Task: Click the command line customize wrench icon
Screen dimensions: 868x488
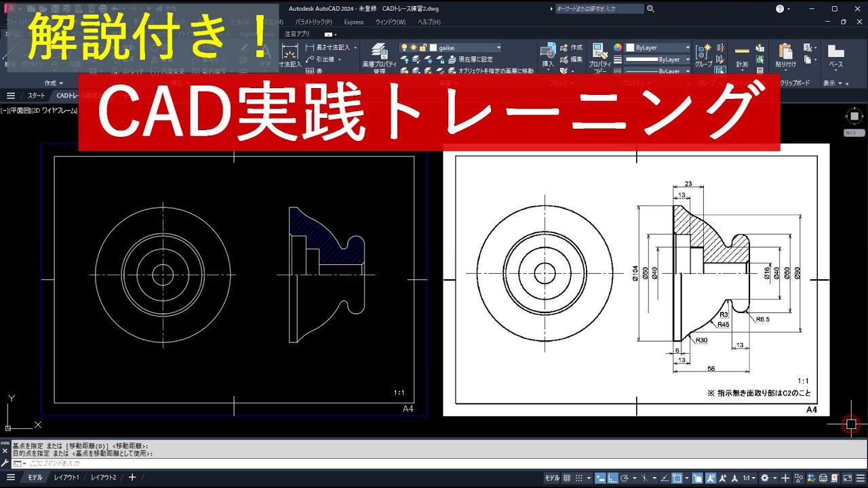Action: coord(5,464)
